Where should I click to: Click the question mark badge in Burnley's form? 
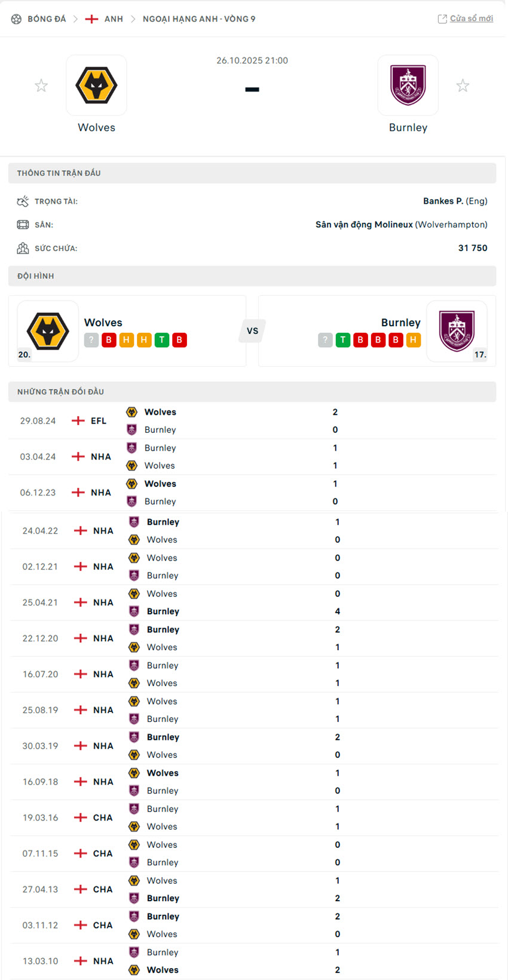click(x=325, y=339)
